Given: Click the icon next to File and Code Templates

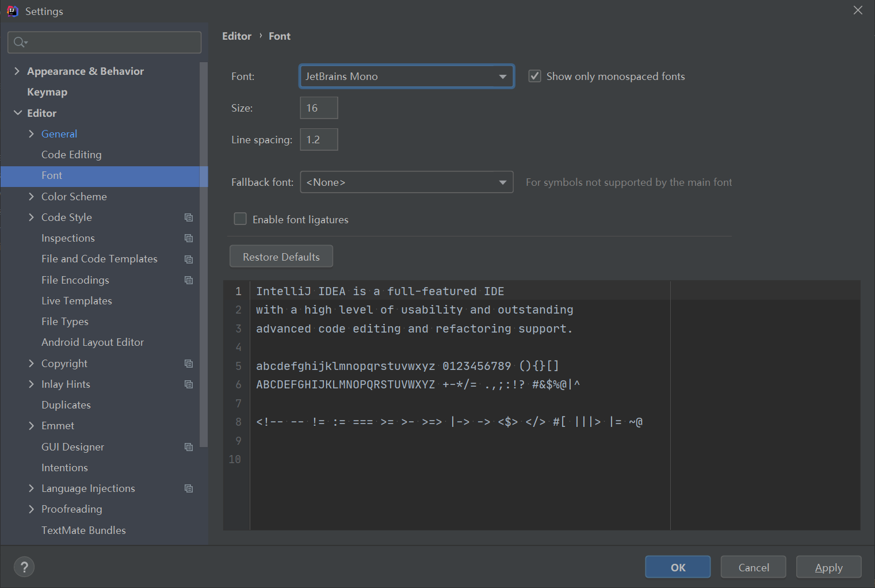Looking at the screenshot, I should click(189, 259).
